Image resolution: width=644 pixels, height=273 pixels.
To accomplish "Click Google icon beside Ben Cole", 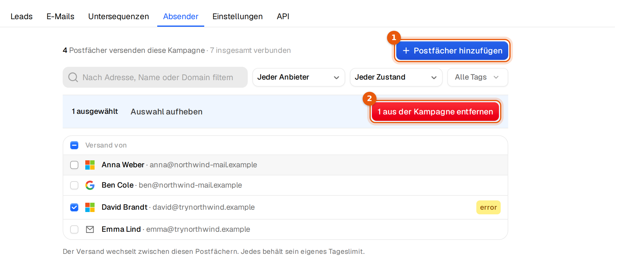I will pos(90,185).
